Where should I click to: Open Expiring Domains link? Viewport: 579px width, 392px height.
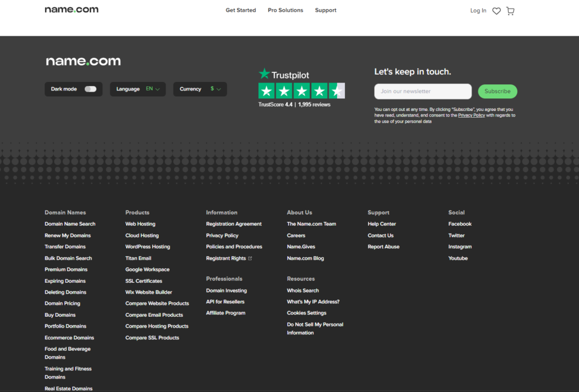point(65,281)
